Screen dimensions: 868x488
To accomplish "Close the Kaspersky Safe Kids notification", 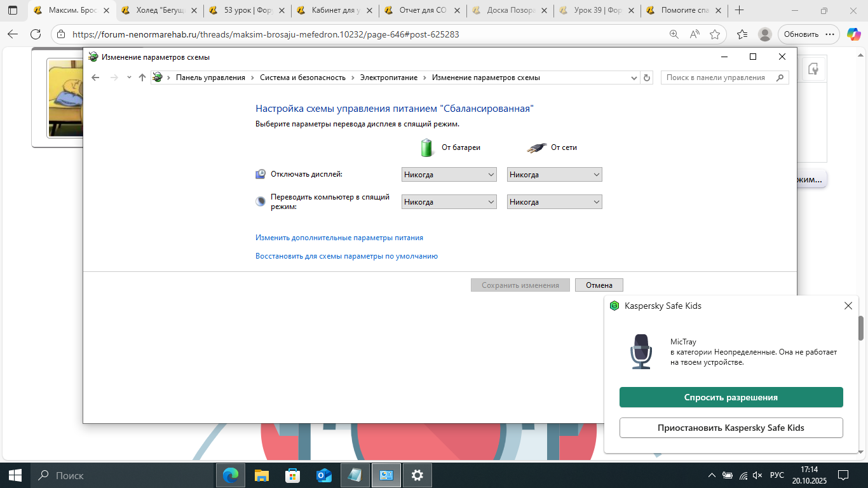I will (x=848, y=306).
